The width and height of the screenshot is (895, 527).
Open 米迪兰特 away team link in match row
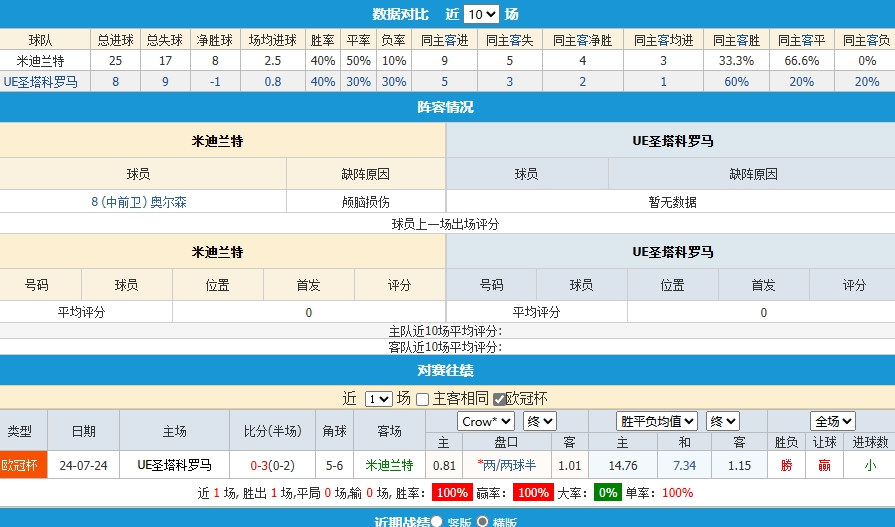[388, 465]
